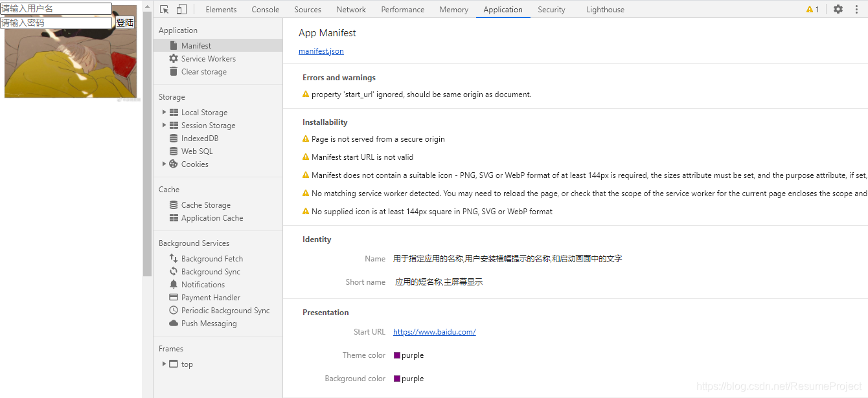Click the Application Cache grid icon

coord(174,217)
